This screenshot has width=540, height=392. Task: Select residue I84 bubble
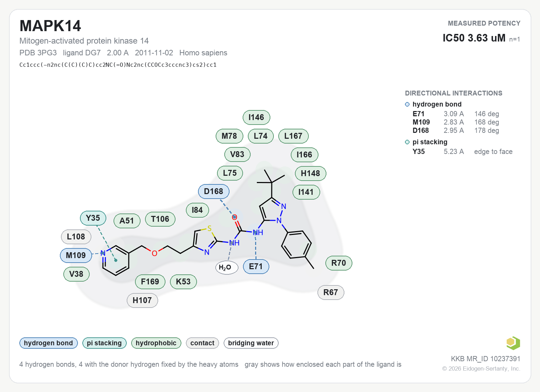[197, 210]
